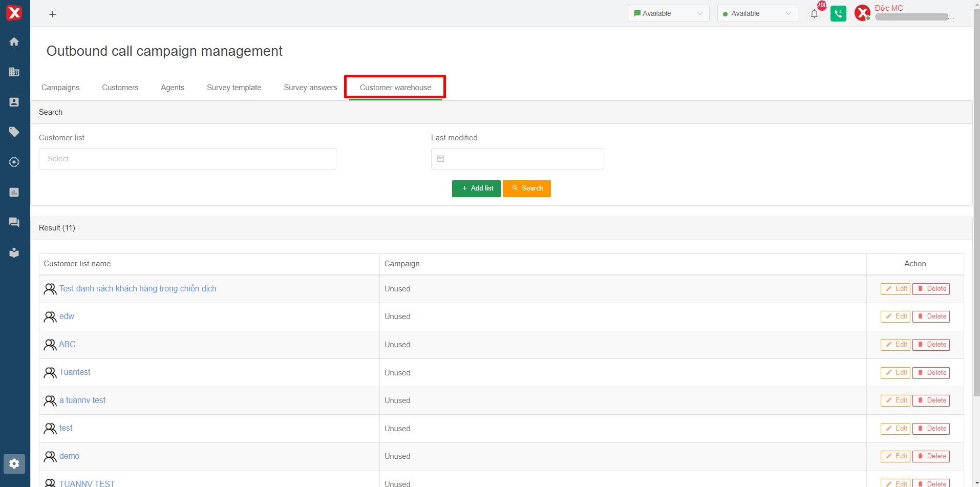This screenshot has width=980, height=487.
Task: Expand the green dot Available dropdown
Action: tap(757, 14)
